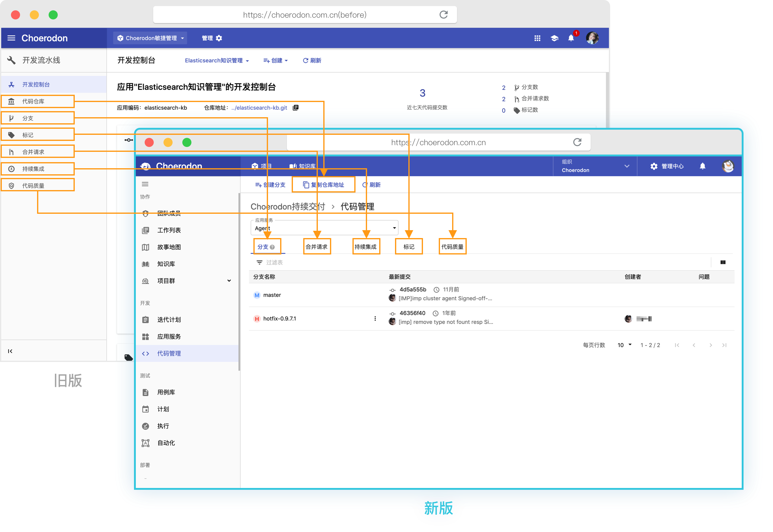
Task: Open 迭代计划 in new sidebar
Action: [x=188, y=320]
